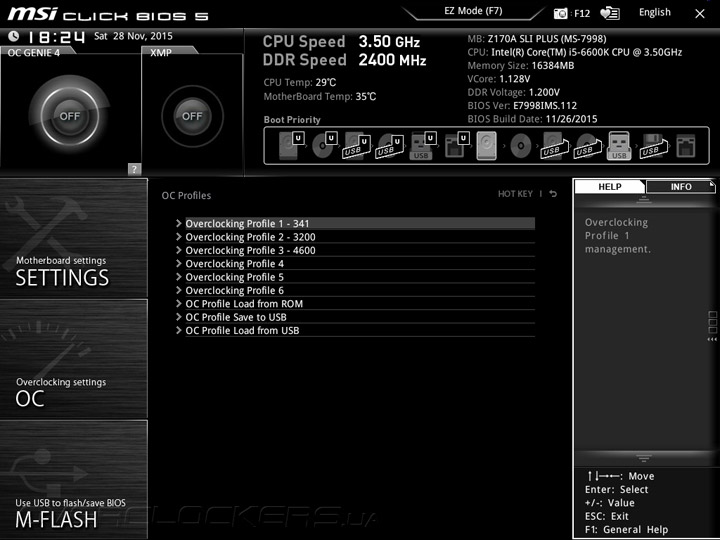Click the help panel bottom scroll handle
Viewport: 720px width, 540px height.
644,458
